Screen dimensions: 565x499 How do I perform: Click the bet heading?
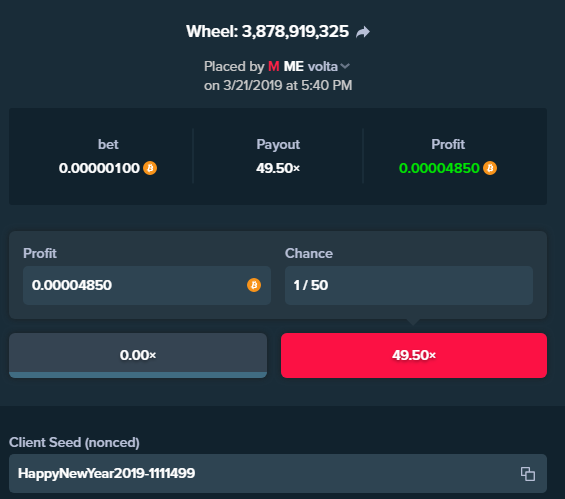(x=108, y=144)
